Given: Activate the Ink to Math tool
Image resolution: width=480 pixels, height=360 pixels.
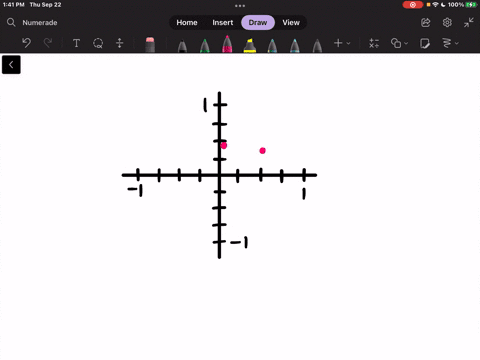Looking at the screenshot, I should [x=374, y=43].
